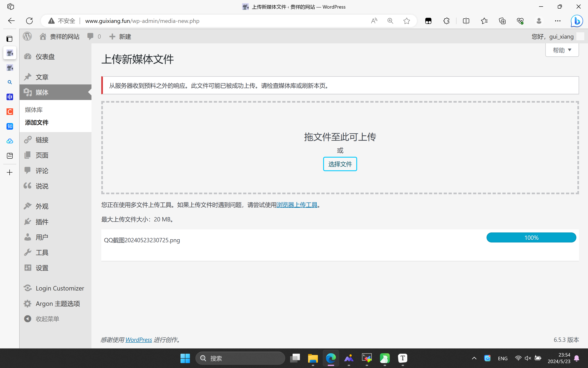Switch to the search magnifier tab
This screenshot has width=588, height=368.
click(x=10, y=82)
